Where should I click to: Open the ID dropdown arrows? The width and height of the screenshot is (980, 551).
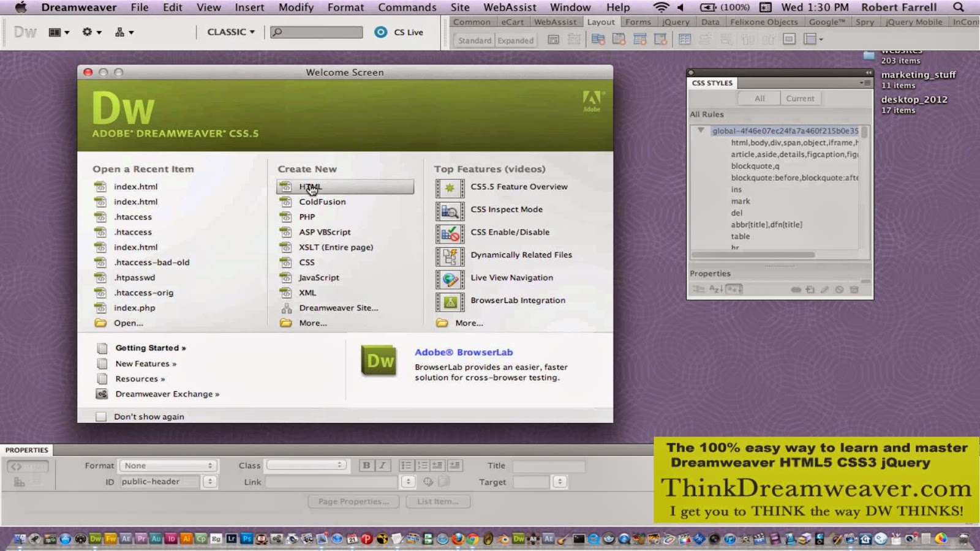(x=209, y=482)
